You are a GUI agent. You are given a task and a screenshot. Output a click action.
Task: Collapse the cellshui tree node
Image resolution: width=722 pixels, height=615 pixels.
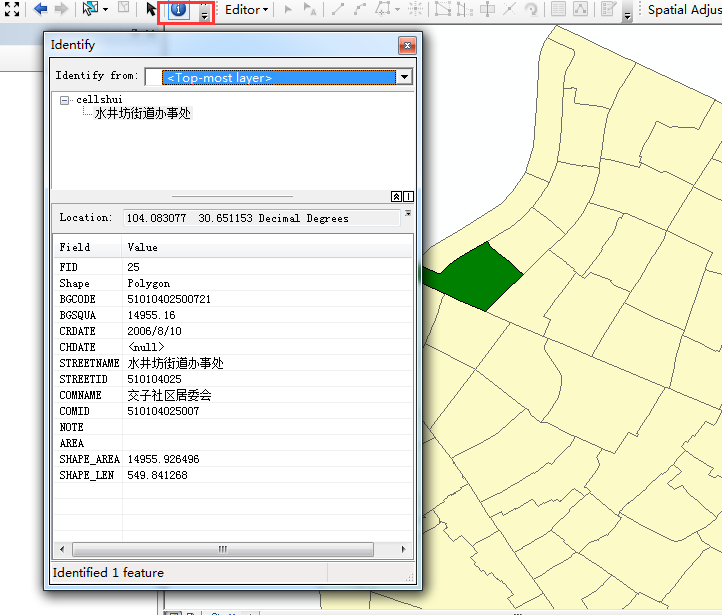pyautogui.click(x=65, y=100)
